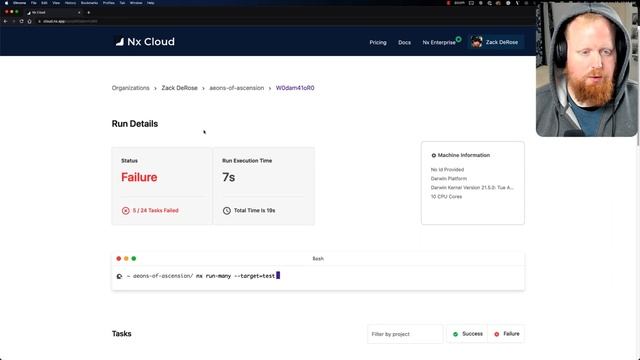This screenshot has width=640, height=360.
Task: Open the Pricing page
Action: (x=378, y=42)
